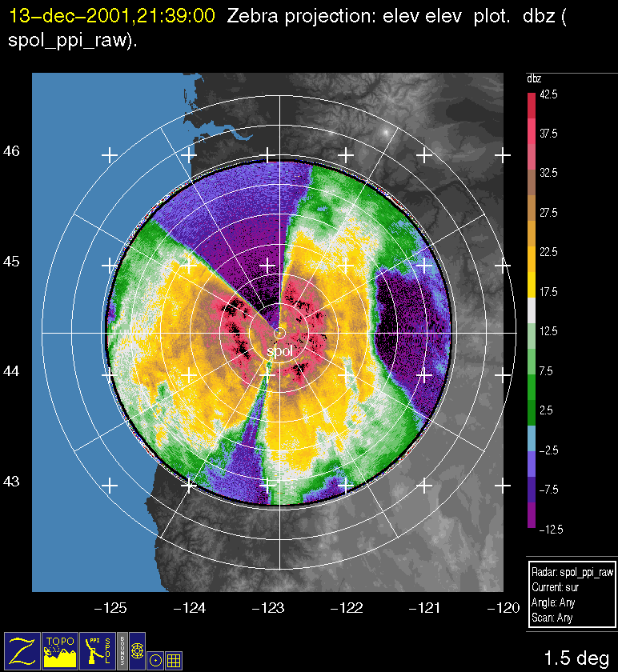Viewport: 618px width, 672px height.
Task: Click the Zebra Z logo icon
Action: [x=22, y=650]
